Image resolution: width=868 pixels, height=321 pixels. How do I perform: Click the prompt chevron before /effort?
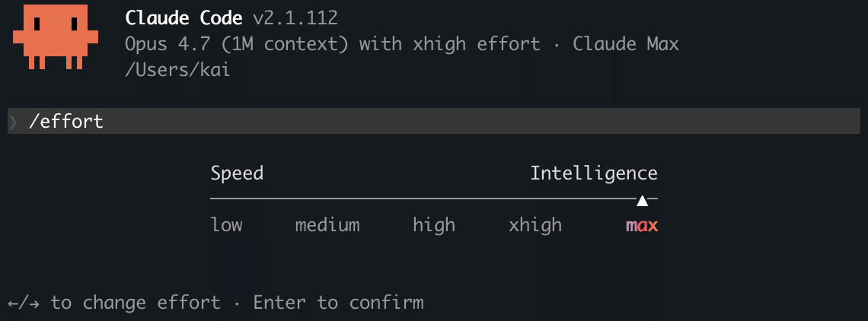coord(13,121)
